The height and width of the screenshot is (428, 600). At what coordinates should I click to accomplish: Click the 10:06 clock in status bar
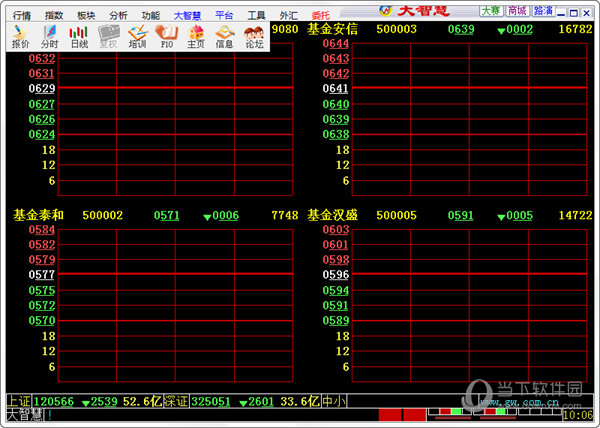[x=578, y=415]
